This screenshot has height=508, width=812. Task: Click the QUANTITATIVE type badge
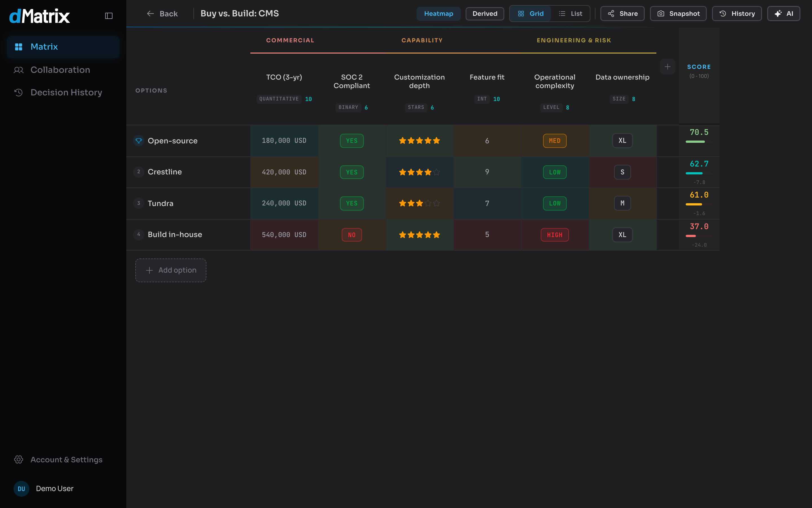click(x=279, y=99)
